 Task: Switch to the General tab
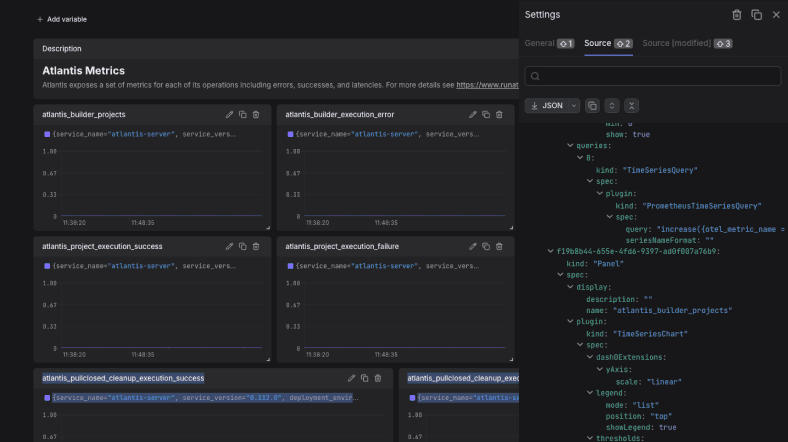pos(549,43)
